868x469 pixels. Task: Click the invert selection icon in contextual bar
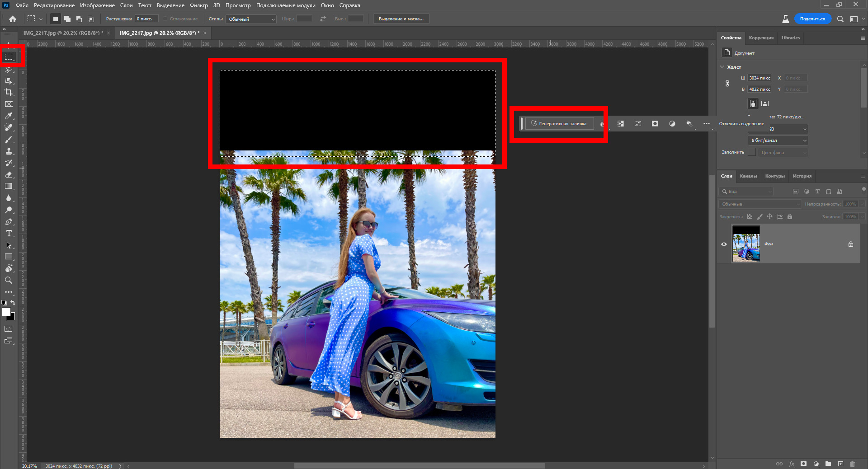pos(621,124)
